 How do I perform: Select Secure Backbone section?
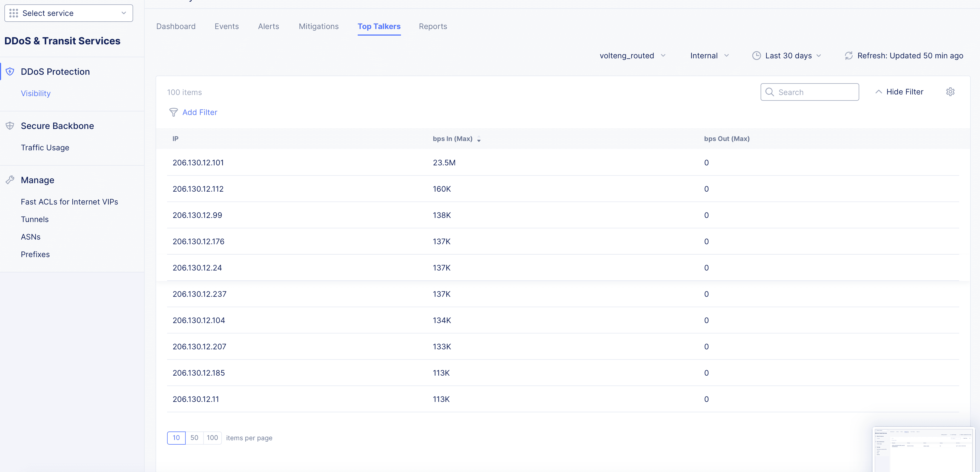pos(58,126)
